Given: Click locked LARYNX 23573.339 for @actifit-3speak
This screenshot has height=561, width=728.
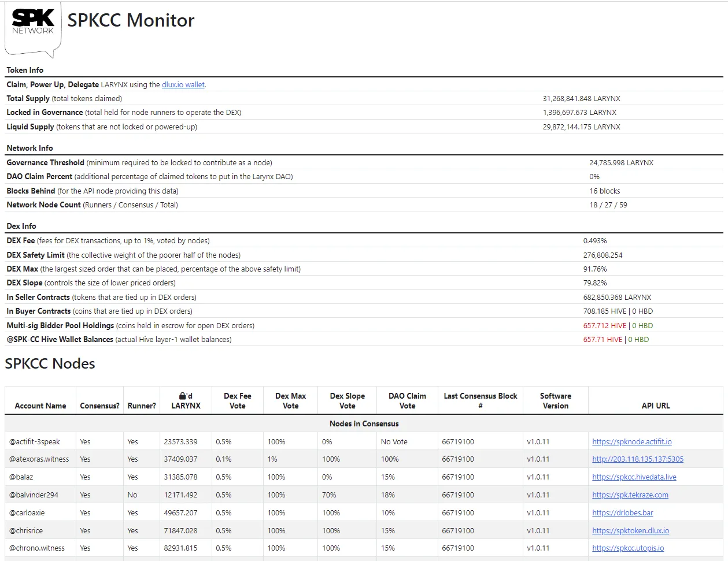Looking at the screenshot, I should (x=180, y=441).
